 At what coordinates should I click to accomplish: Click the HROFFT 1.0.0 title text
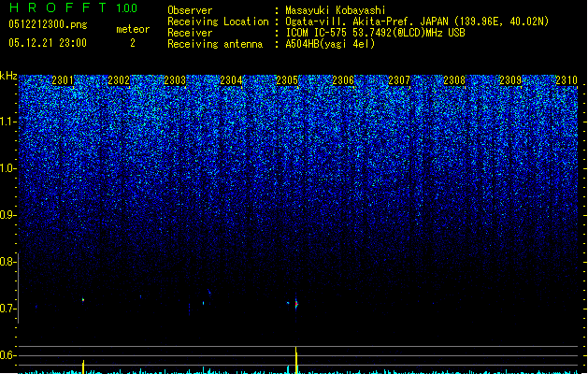point(74,7)
